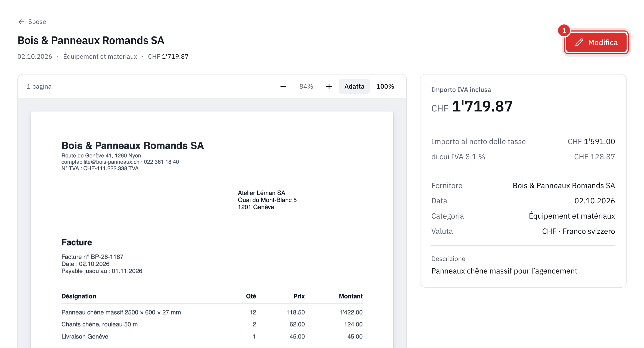644x348 pixels.
Task: Click the Atelier Léman SA recipient address
Action: point(267,200)
